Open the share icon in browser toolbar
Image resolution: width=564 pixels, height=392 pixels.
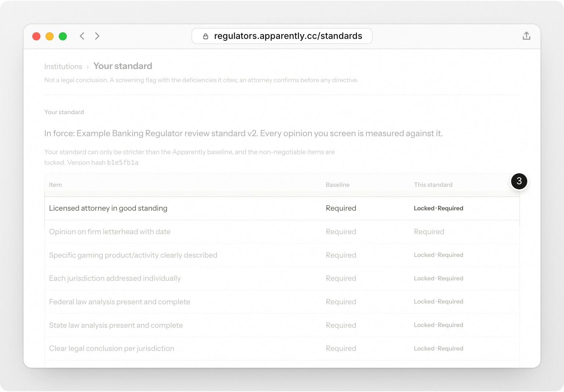point(526,36)
